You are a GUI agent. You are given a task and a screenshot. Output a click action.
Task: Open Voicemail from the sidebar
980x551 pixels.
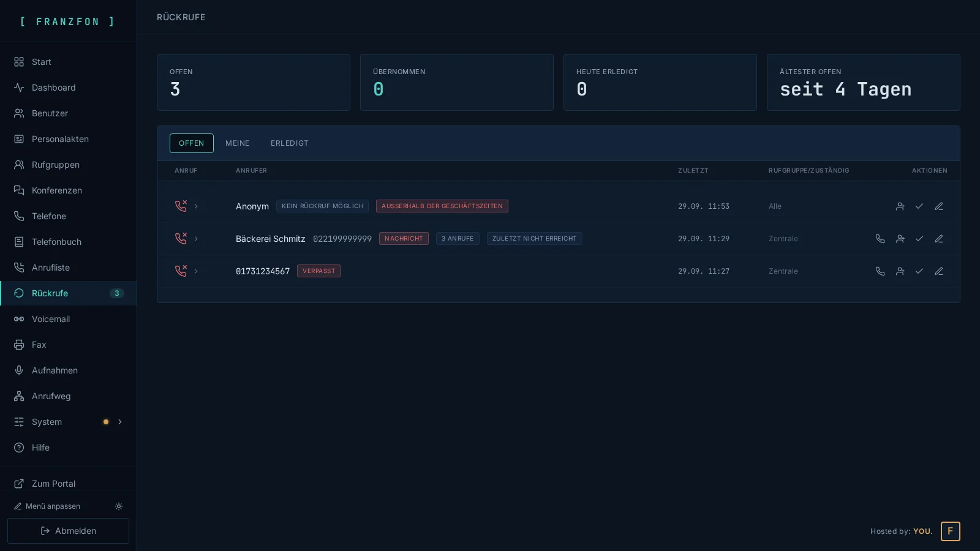click(x=68, y=319)
